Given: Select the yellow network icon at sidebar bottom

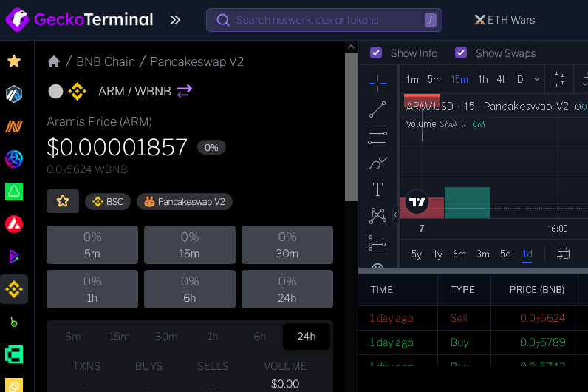Looking at the screenshot, I should click(x=14, y=385).
